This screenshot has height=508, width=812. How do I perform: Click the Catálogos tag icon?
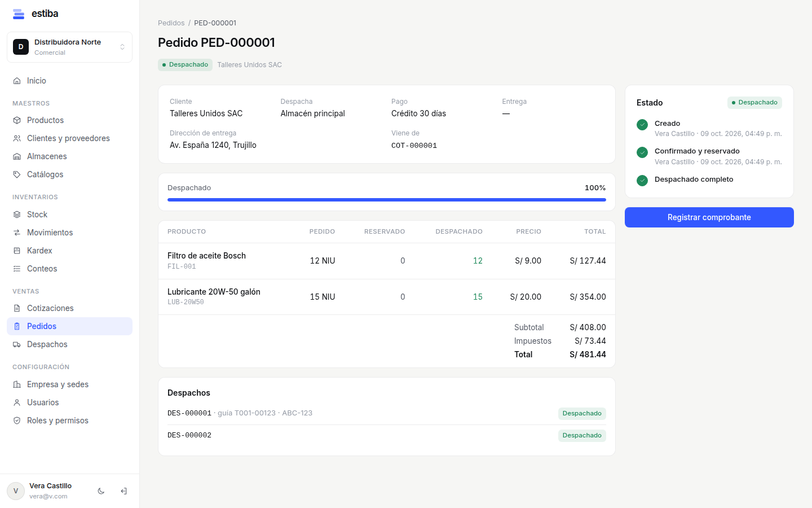[x=17, y=174]
